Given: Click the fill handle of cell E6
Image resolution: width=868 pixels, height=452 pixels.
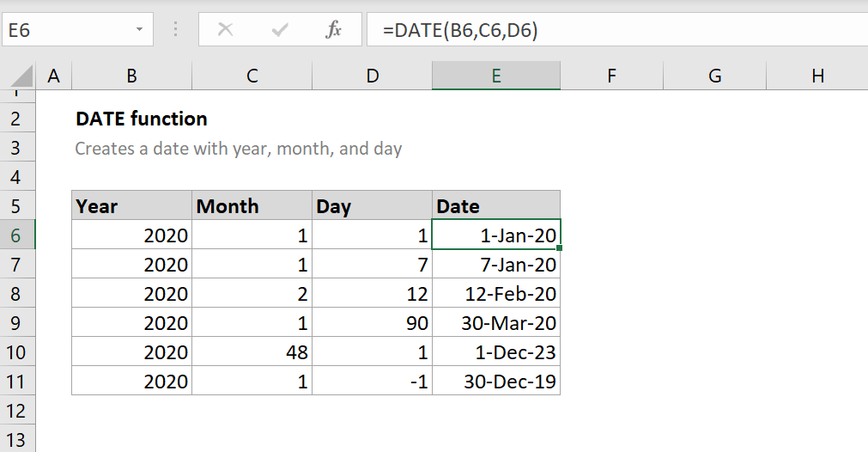Looking at the screenshot, I should pos(560,248).
